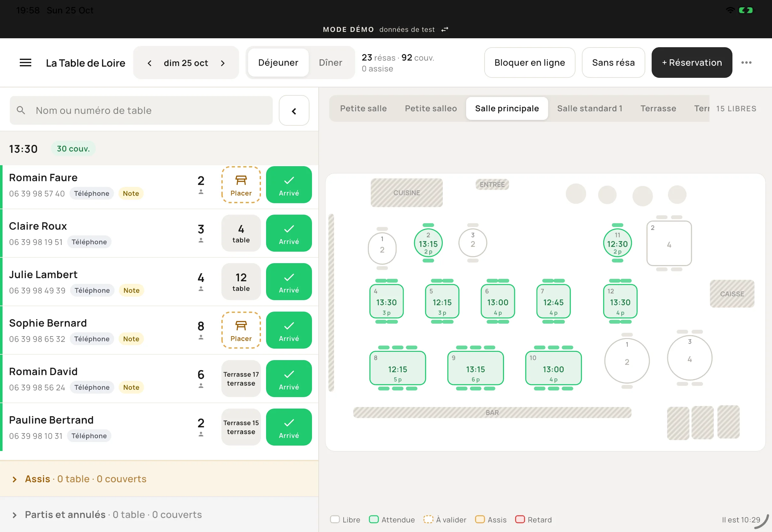The width and height of the screenshot is (772, 532).
Task: Click the search magnifier icon
Action: tap(21, 110)
